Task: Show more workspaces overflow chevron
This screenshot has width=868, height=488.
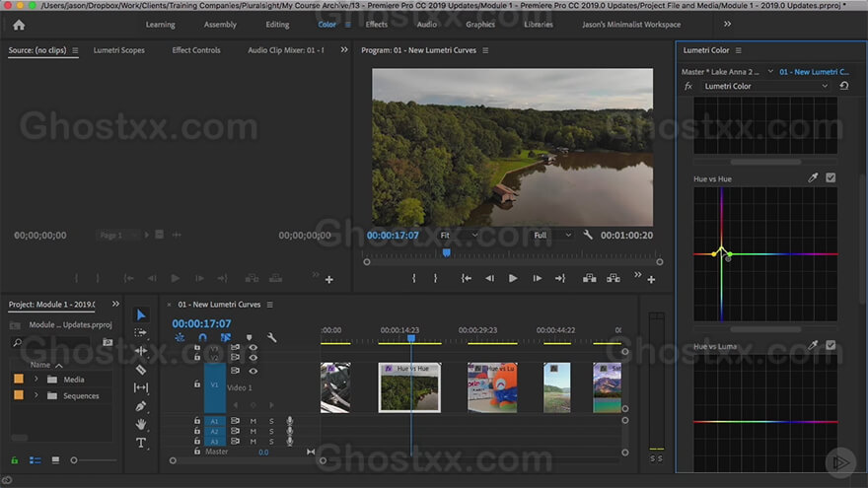Action: [x=727, y=25]
